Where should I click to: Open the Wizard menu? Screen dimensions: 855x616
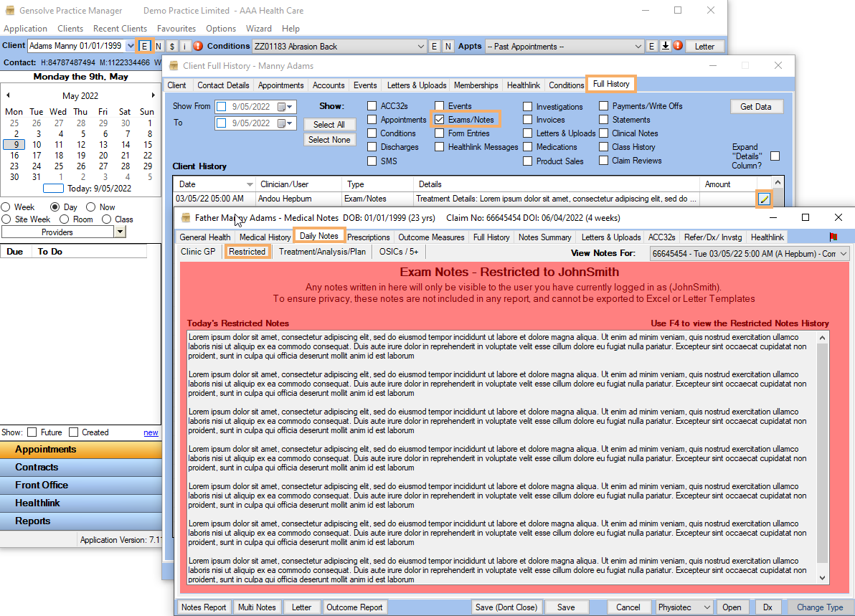(x=258, y=29)
